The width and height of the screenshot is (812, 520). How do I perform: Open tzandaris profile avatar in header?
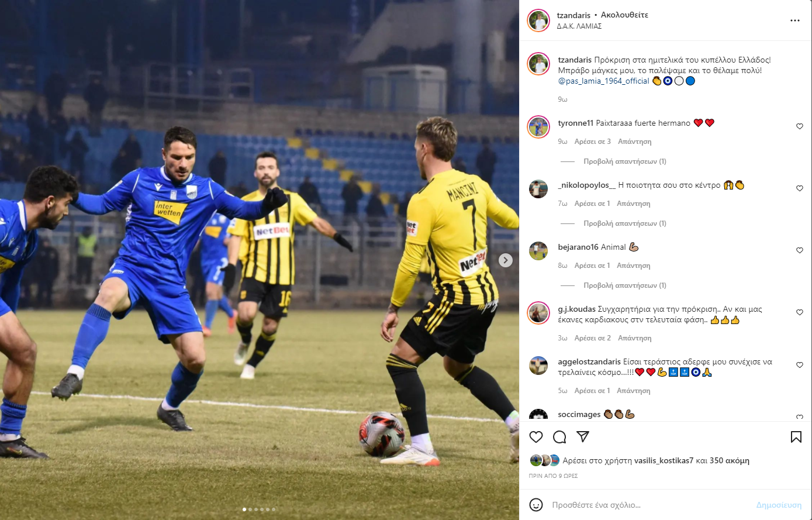538,20
